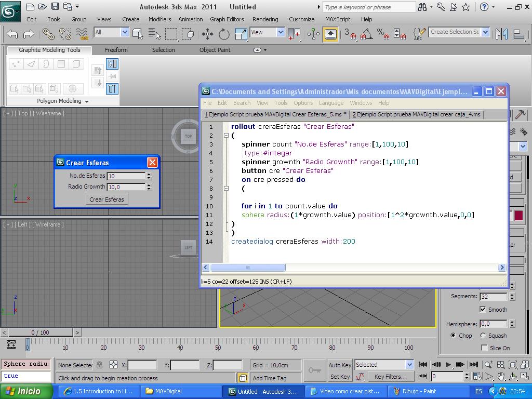Click the dark red object color swatch
The width and height of the screenshot is (532, 399).
point(518,216)
